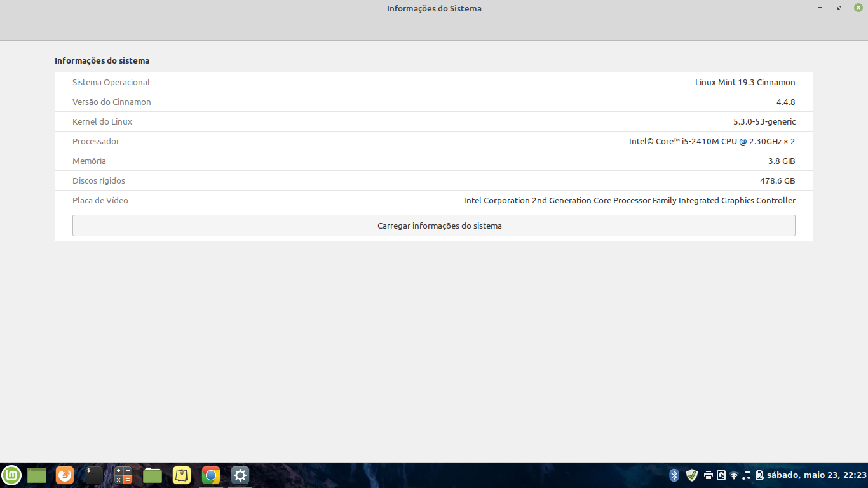The width and height of the screenshot is (868, 488).
Task: Click the disk value '478.6 GB'
Action: 778,181
